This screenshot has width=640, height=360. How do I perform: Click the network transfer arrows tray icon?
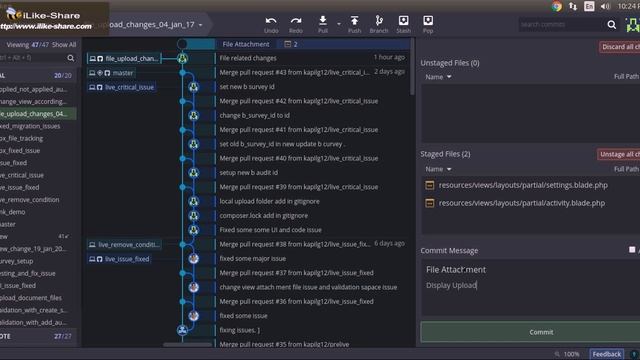click(x=573, y=6)
